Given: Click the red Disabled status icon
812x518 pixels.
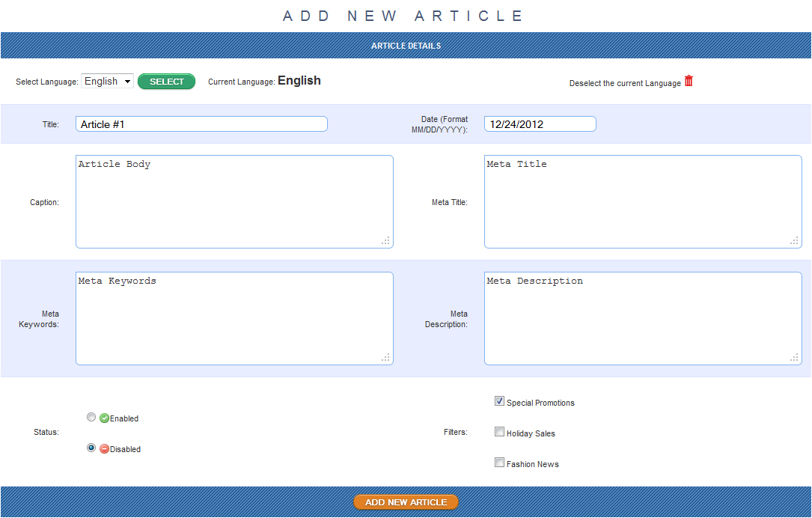Looking at the screenshot, I should tap(105, 449).
